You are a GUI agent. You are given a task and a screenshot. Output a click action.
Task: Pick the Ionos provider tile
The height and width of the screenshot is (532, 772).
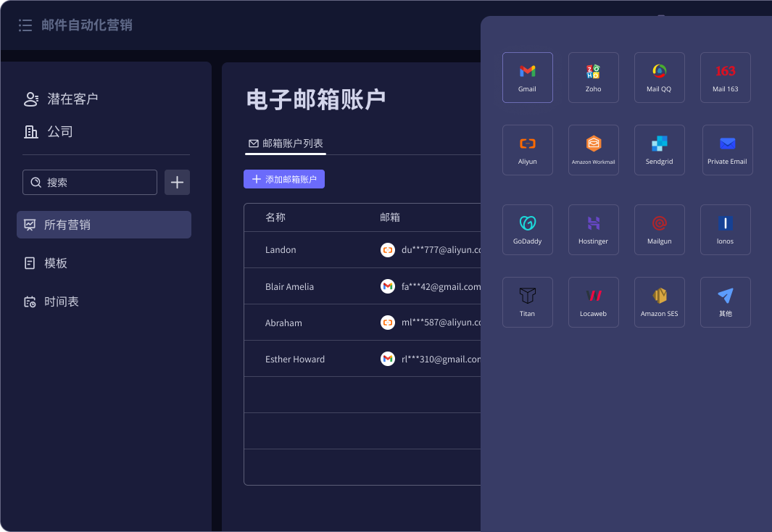(x=725, y=229)
